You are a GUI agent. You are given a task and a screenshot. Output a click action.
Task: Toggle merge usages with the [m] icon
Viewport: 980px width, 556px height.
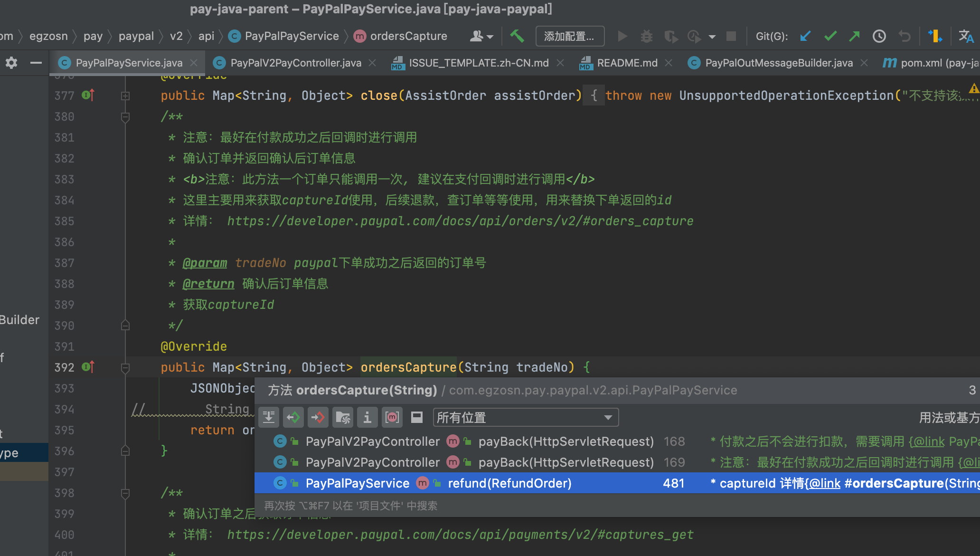pyautogui.click(x=392, y=417)
